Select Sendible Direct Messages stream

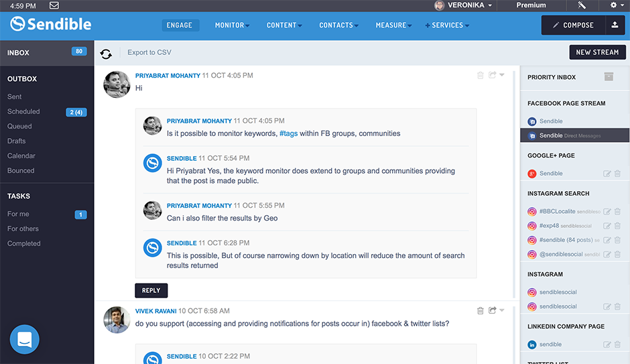tap(574, 135)
